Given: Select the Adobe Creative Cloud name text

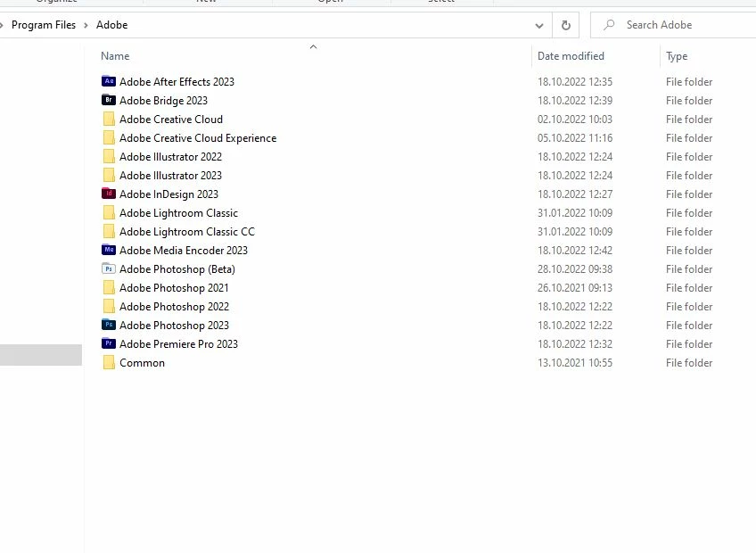Looking at the screenshot, I should click(171, 120).
